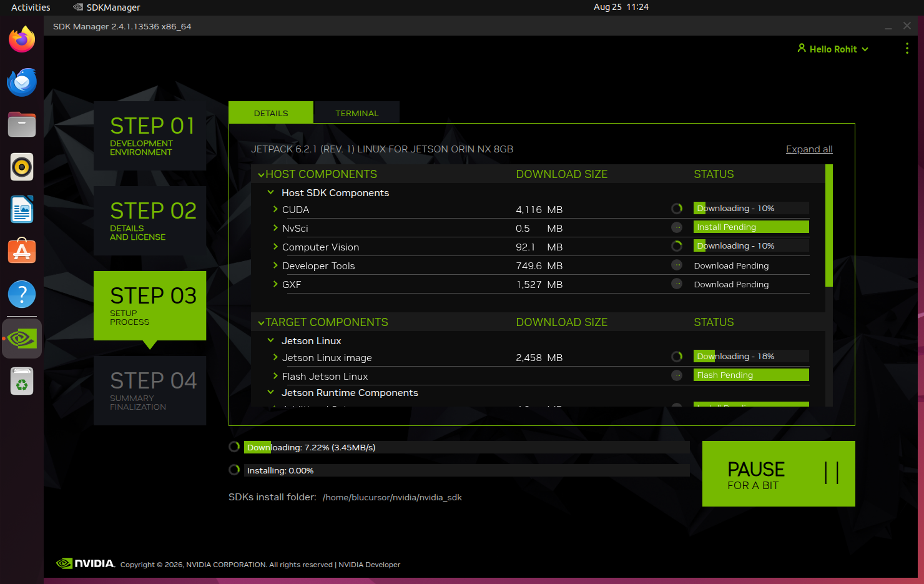Click the Flash Jetson Linux status icon

[677, 375]
